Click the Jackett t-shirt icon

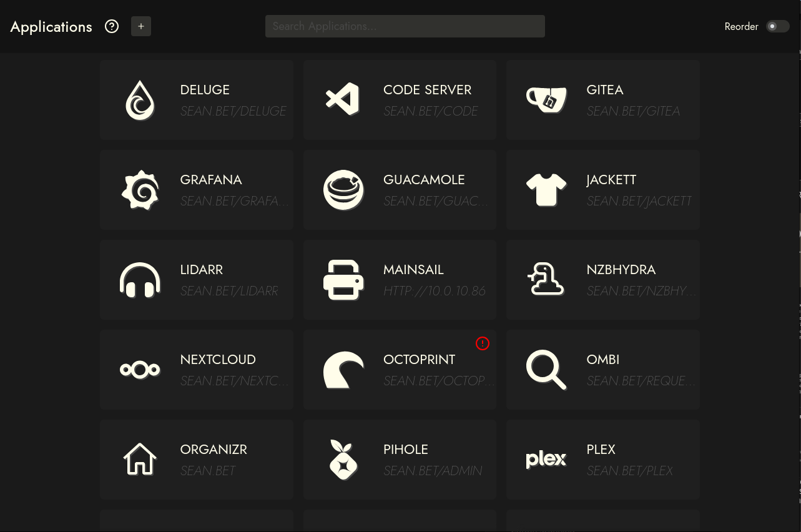pos(546,190)
